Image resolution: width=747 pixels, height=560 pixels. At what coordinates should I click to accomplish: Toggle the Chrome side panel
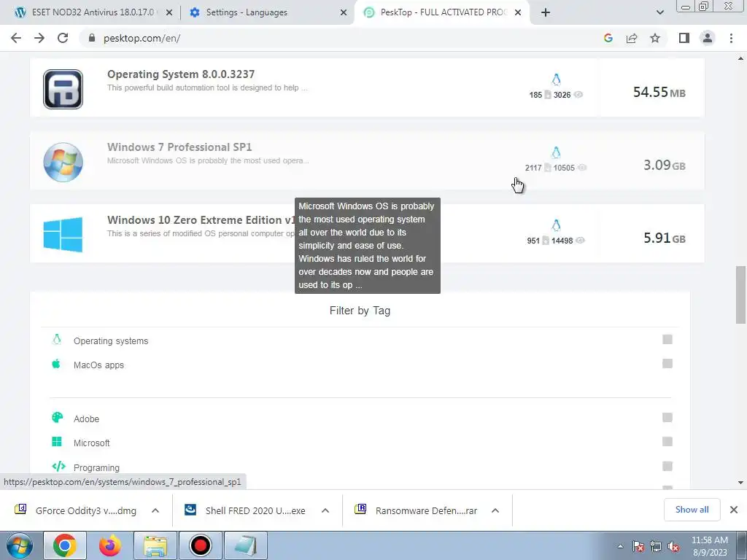tap(684, 38)
